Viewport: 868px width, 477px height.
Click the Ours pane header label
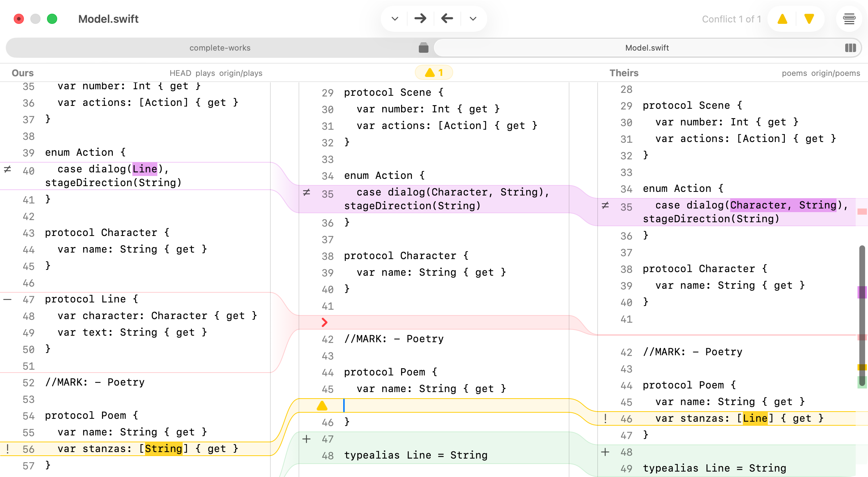(x=22, y=73)
